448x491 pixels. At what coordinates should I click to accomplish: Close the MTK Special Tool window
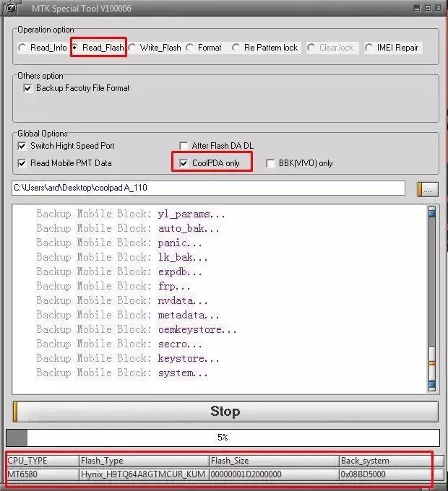[x=439, y=8]
